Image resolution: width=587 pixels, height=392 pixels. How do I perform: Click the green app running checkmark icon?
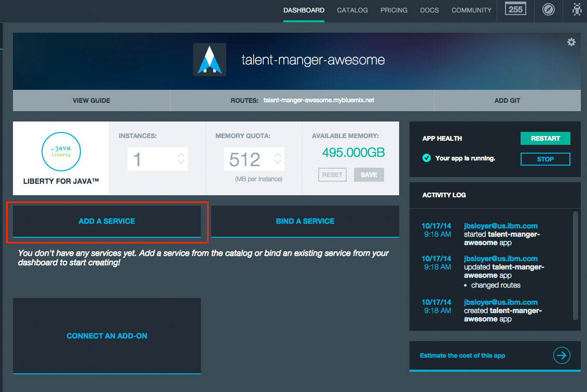tap(427, 158)
